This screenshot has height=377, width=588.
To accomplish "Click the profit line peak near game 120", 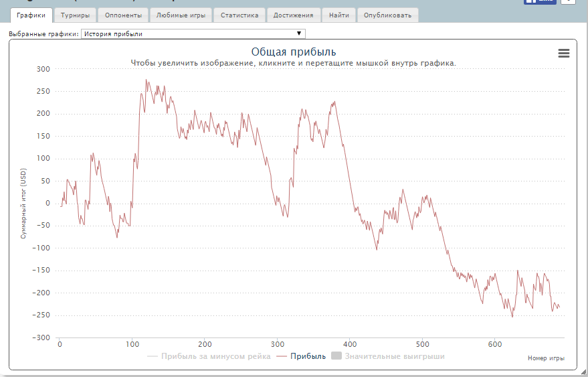I will [x=146, y=80].
